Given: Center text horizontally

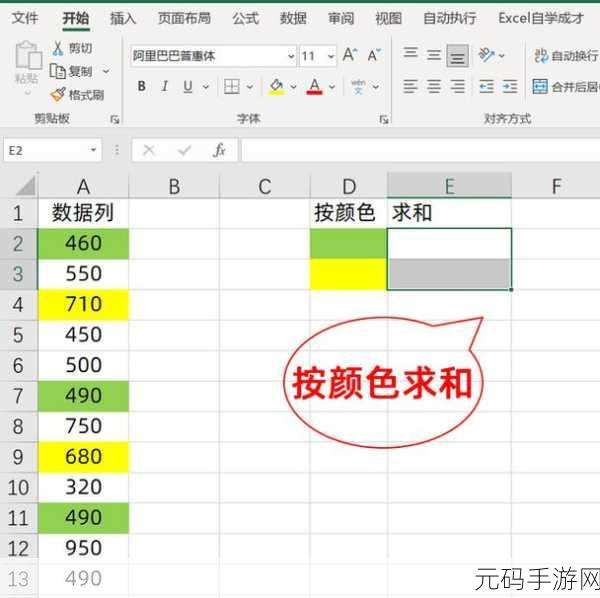Looking at the screenshot, I should 434,87.
